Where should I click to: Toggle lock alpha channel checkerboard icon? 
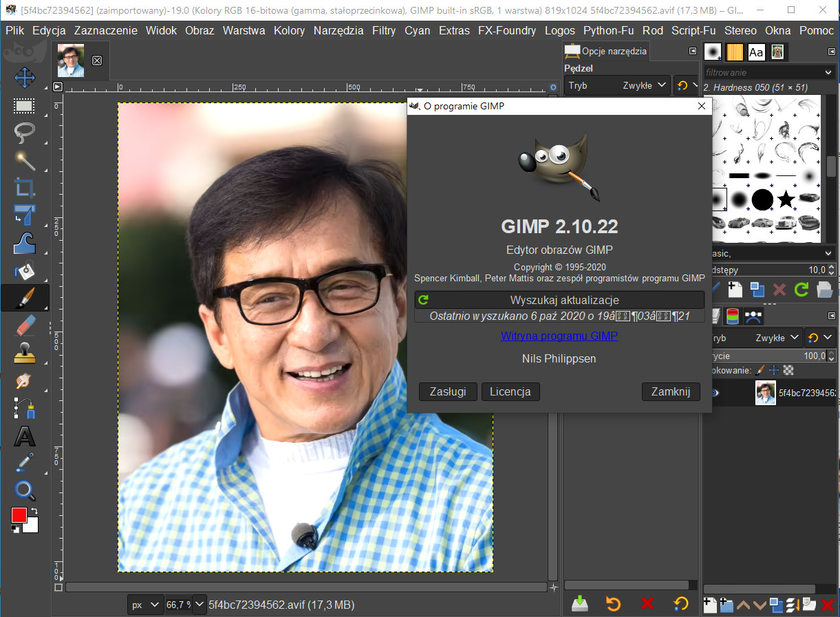pyautogui.click(x=788, y=371)
